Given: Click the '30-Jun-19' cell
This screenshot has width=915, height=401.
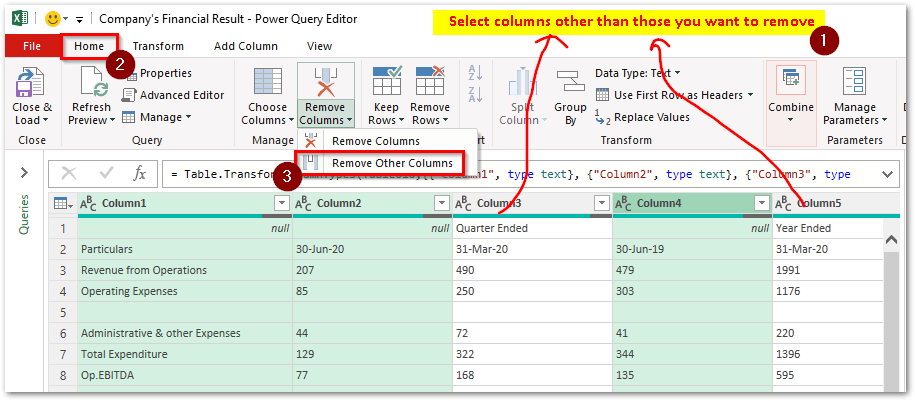Looking at the screenshot, I should tap(692, 249).
